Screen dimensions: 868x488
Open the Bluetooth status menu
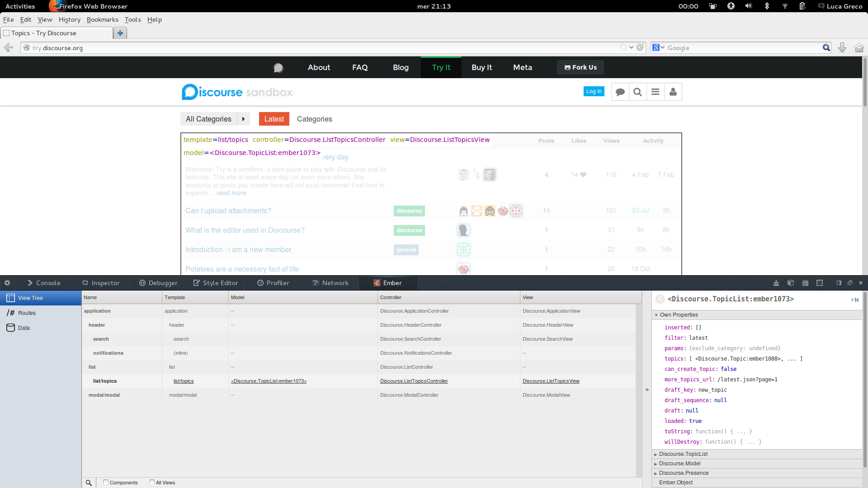click(x=767, y=6)
